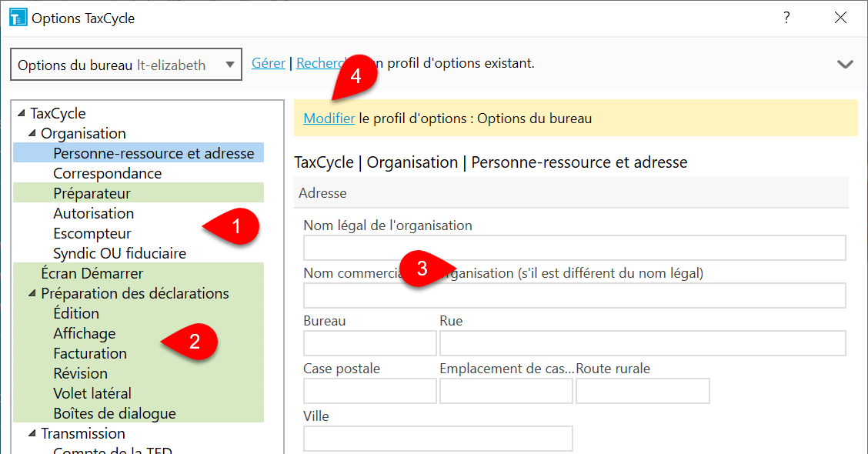Click the Transmission tree label
Viewport: 868px width, 454px height.
tap(83, 433)
